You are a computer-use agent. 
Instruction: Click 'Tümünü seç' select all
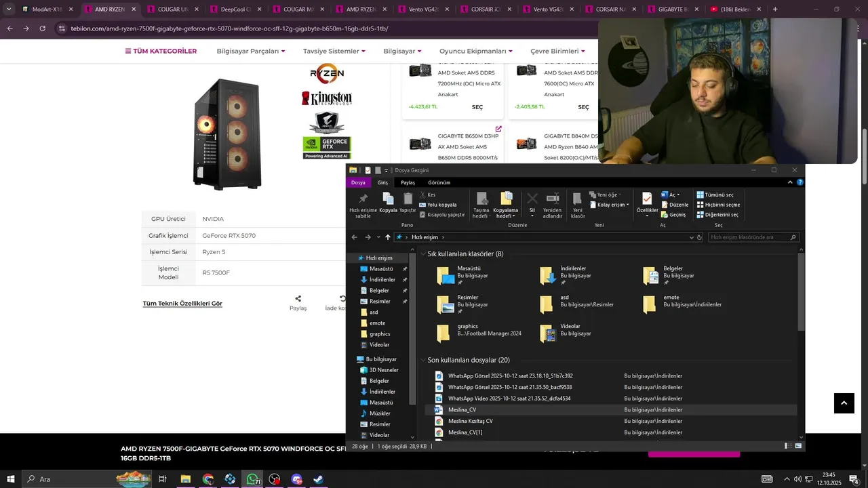click(x=715, y=195)
